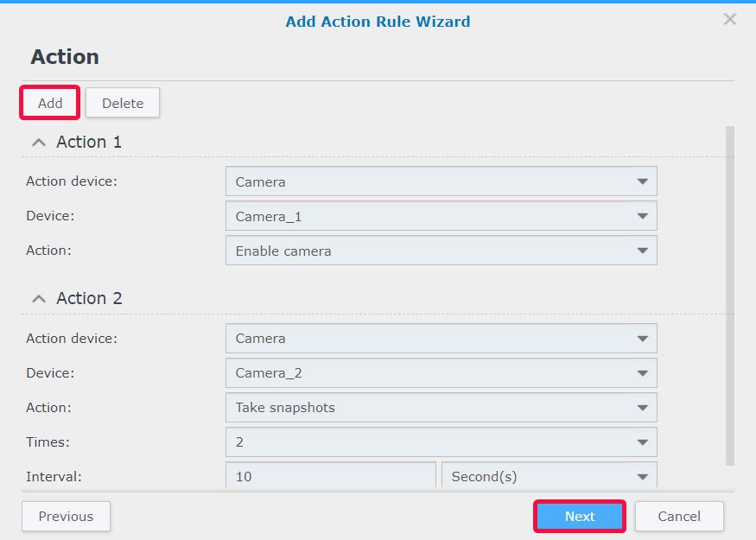Viewport: 756px width, 540px height.
Task: Click the Action 2 heading text
Action: coord(89,298)
